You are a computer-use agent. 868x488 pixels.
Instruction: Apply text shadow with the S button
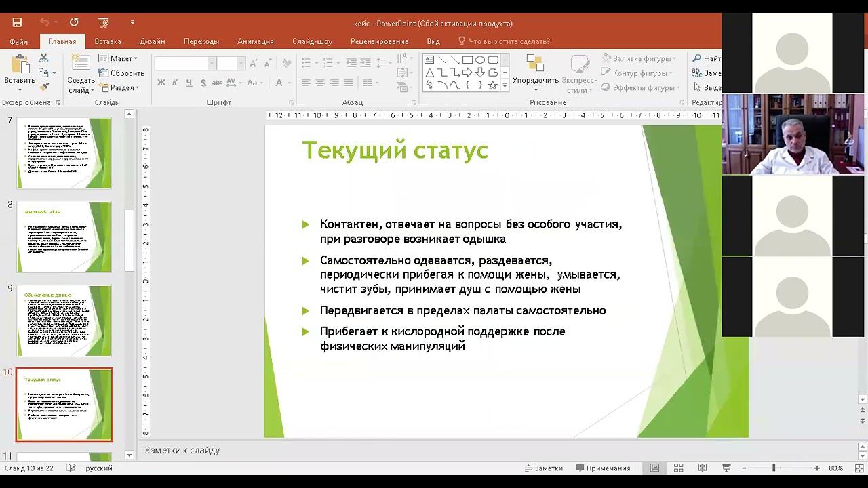coord(202,83)
